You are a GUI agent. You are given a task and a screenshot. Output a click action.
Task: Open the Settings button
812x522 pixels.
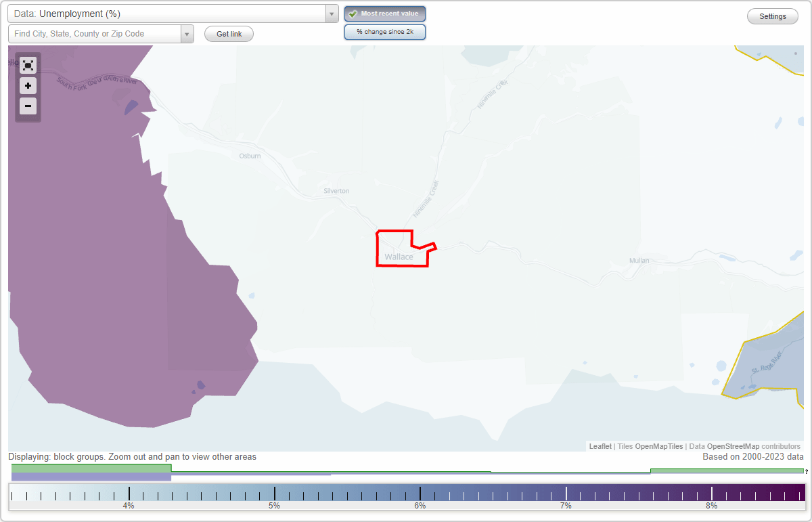(773, 16)
